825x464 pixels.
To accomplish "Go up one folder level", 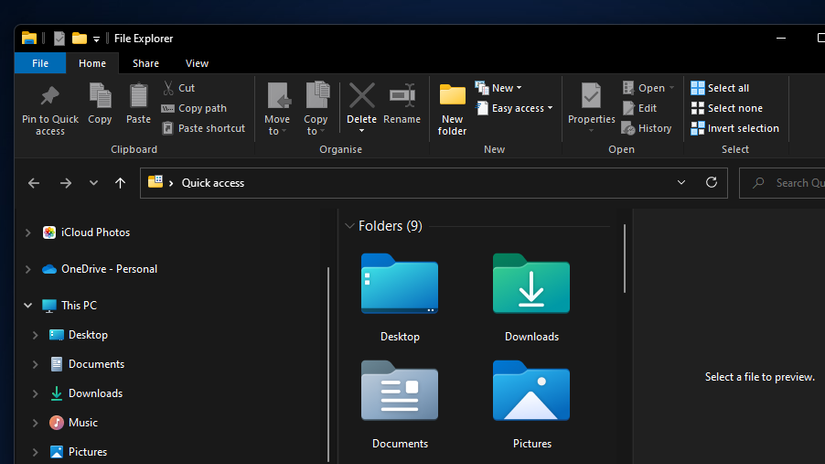I will click(120, 183).
